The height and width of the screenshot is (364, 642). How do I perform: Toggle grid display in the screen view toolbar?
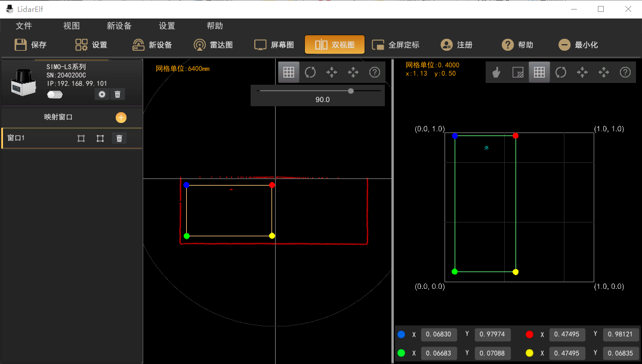539,72
